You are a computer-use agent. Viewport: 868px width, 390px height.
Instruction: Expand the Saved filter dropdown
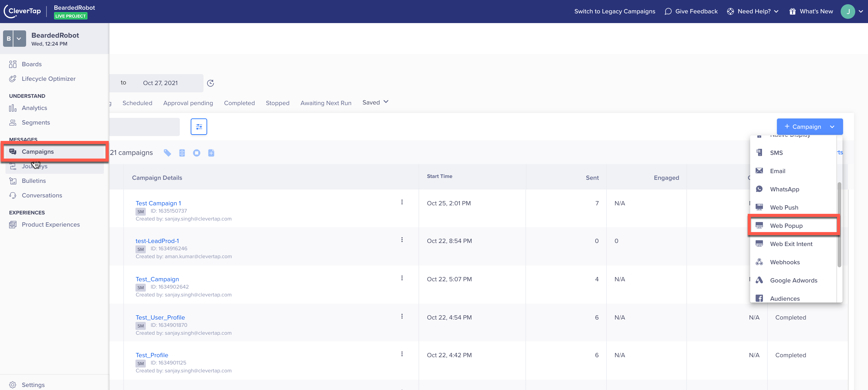[x=375, y=102]
